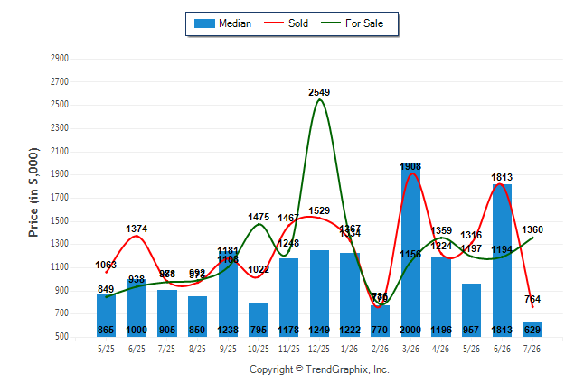This screenshot has width=584, height=392.
Task: Click the Price (in $,000) axis title
Action: (33, 192)
